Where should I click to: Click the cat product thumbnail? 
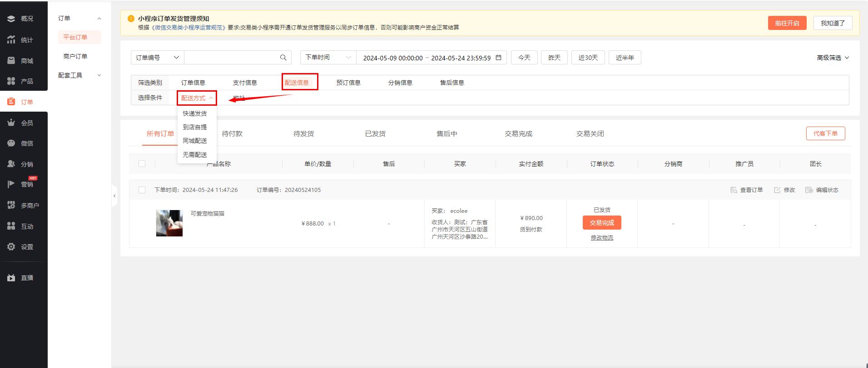[169, 223]
